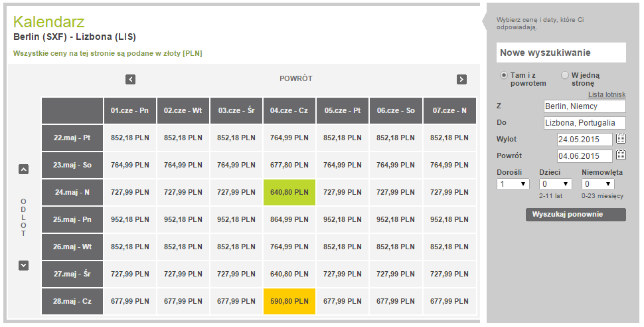Click the Kalendarz page heading
Image resolution: width=644 pixels, height=327 pixels.
tap(49, 22)
